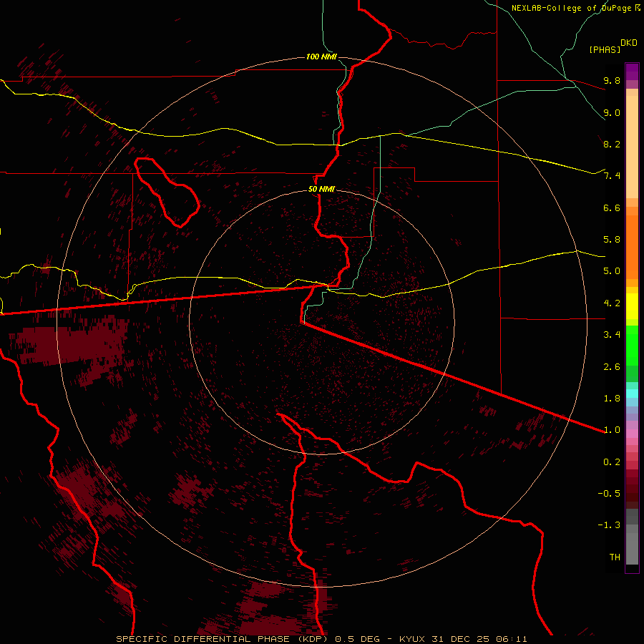Viewport: 644px width, 644px height.
Task: Click the bright green color bar segment
Action: click(632, 346)
